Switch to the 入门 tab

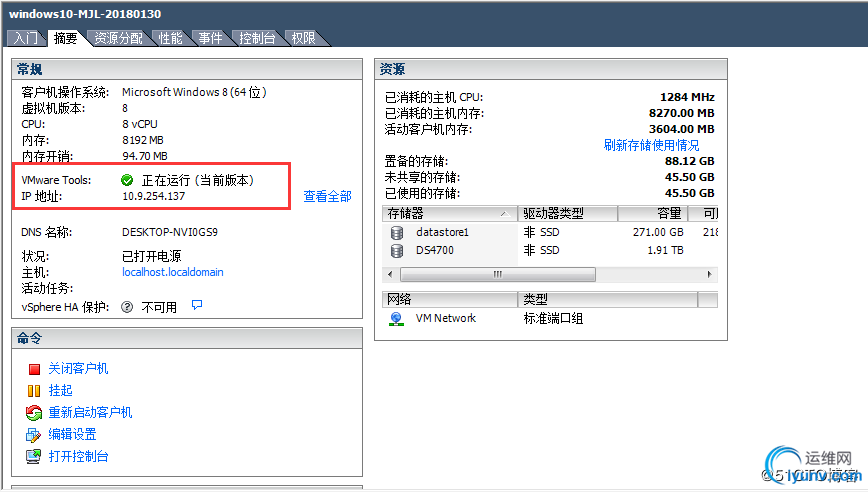[x=25, y=38]
